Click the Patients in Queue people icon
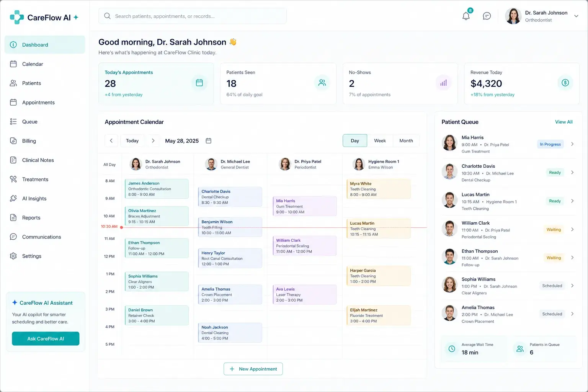Image resolution: width=588 pixels, height=392 pixels. (520, 349)
